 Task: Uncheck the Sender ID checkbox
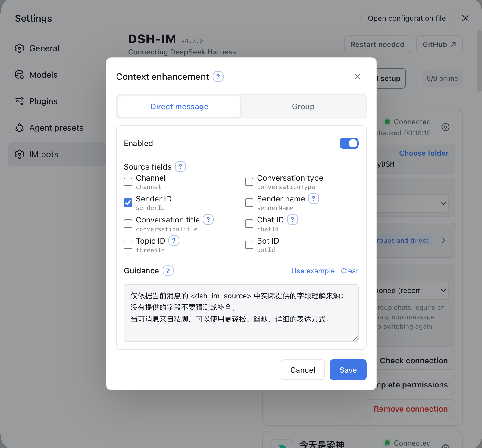pos(128,203)
